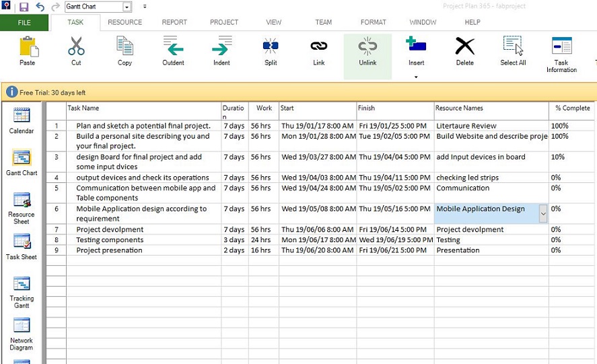The height and width of the screenshot is (364, 597).
Task: Click the Duration column header
Action: pos(235,111)
